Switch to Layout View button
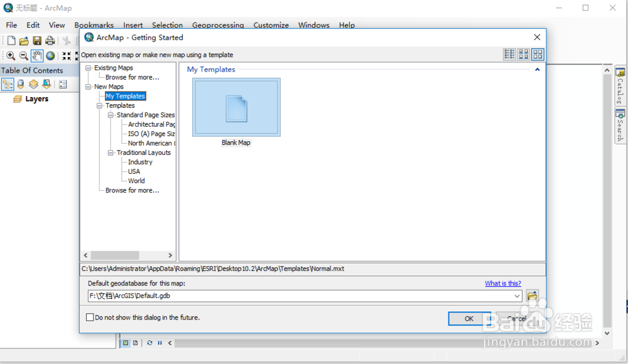The width and height of the screenshot is (628, 364). (136, 343)
